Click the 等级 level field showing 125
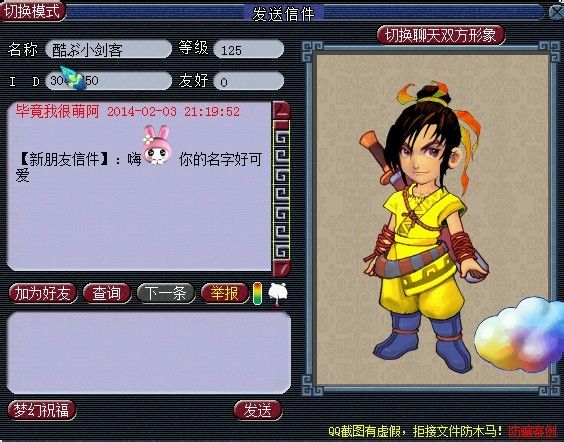This screenshot has height=442, width=564. (x=249, y=49)
